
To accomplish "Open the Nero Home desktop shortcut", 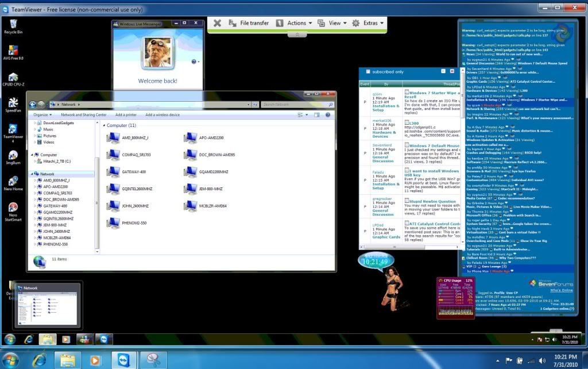I will coord(13,183).
